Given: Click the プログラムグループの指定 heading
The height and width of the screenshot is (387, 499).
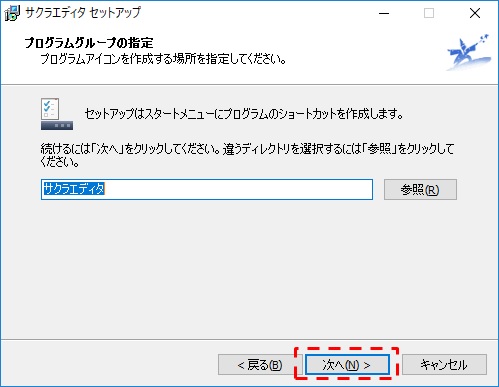Looking at the screenshot, I should click(x=89, y=43).
